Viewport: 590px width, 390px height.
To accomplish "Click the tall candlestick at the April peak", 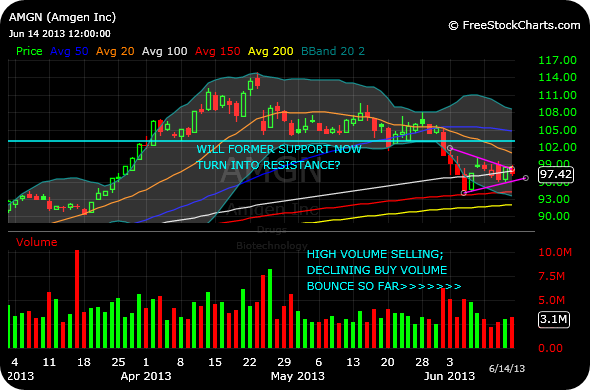I will (x=257, y=81).
